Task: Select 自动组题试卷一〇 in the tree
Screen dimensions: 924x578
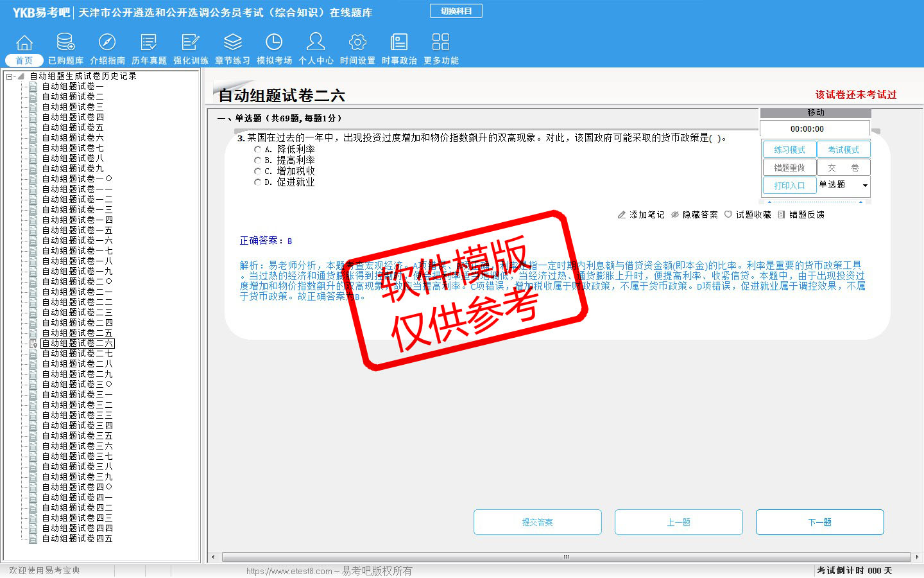Action: pyautogui.click(x=76, y=179)
